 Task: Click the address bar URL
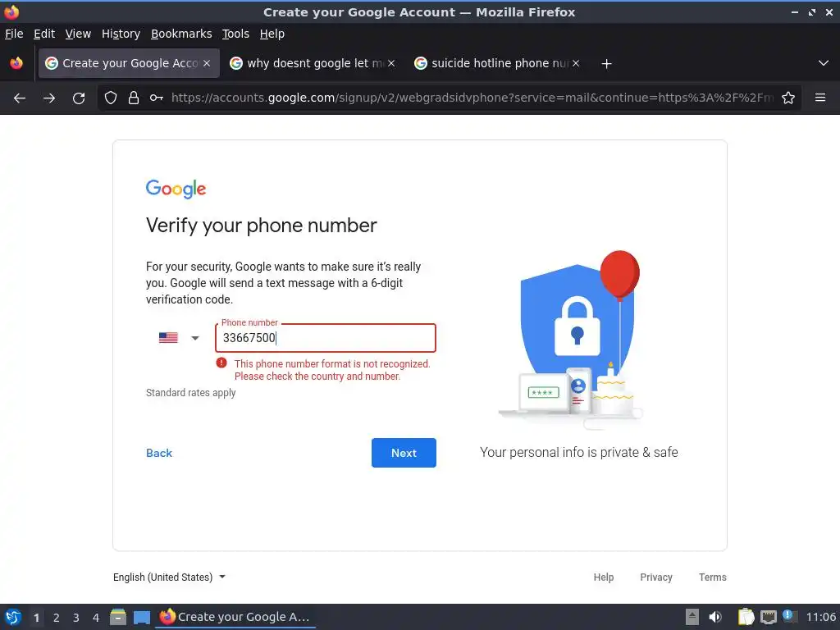point(472,98)
